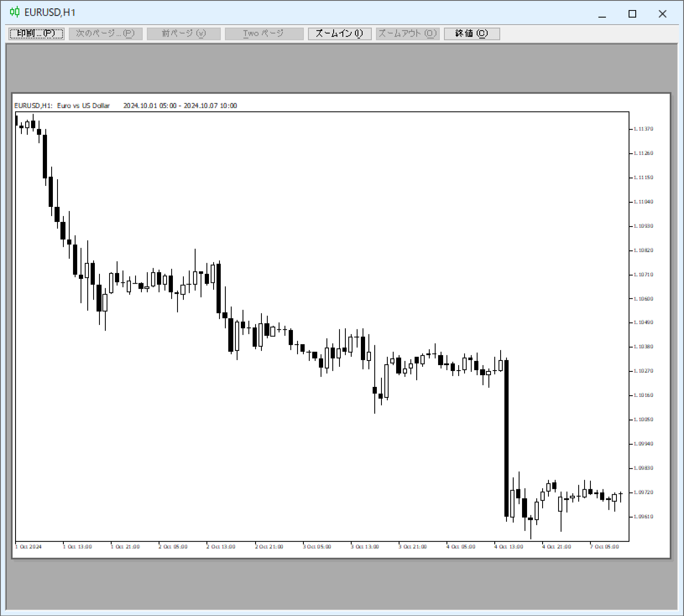Minimize the EURUSD,H1 preview window
684x616 pixels.
coord(602,14)
